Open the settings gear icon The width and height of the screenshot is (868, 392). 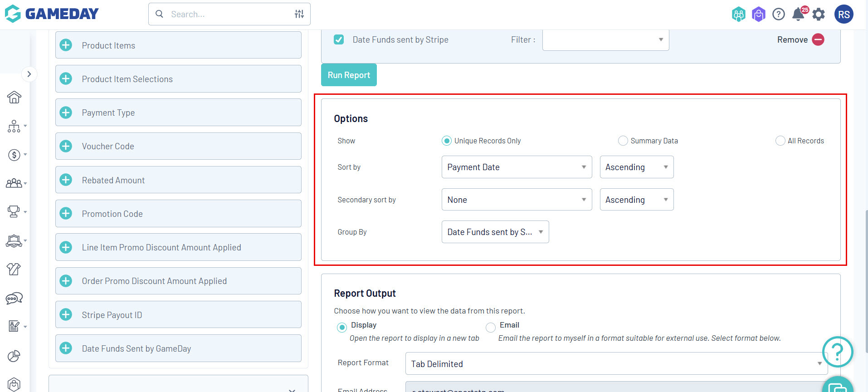tap(819, 15)
